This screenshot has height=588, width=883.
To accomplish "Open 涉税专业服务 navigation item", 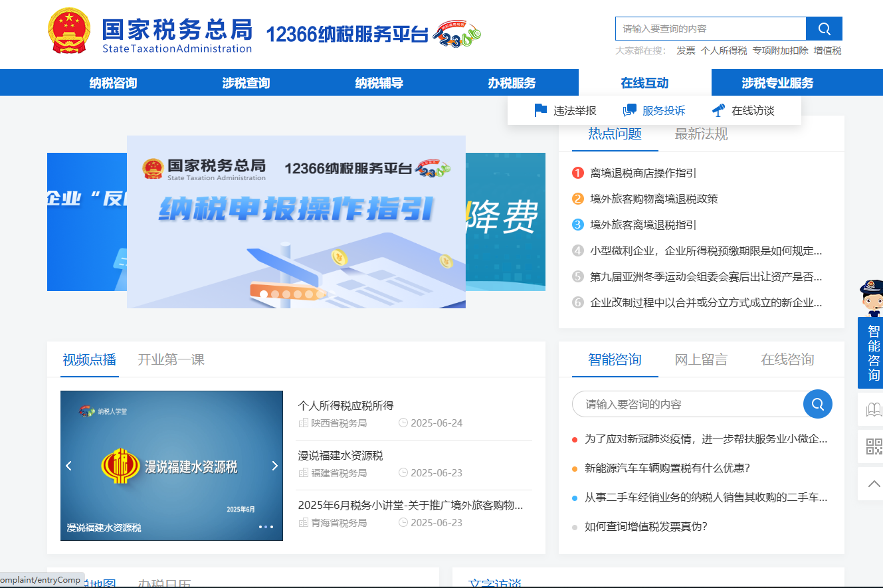I will tap(778, 83).
